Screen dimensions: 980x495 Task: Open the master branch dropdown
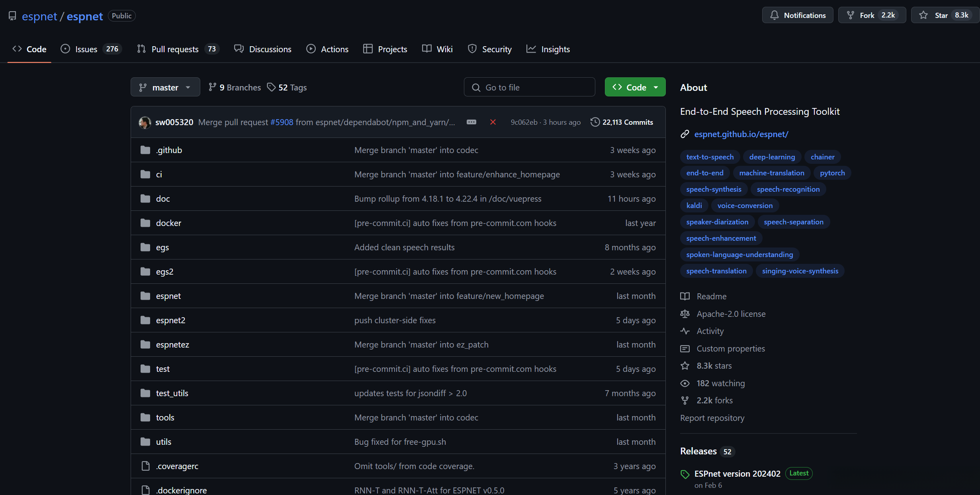click(165, 87)
